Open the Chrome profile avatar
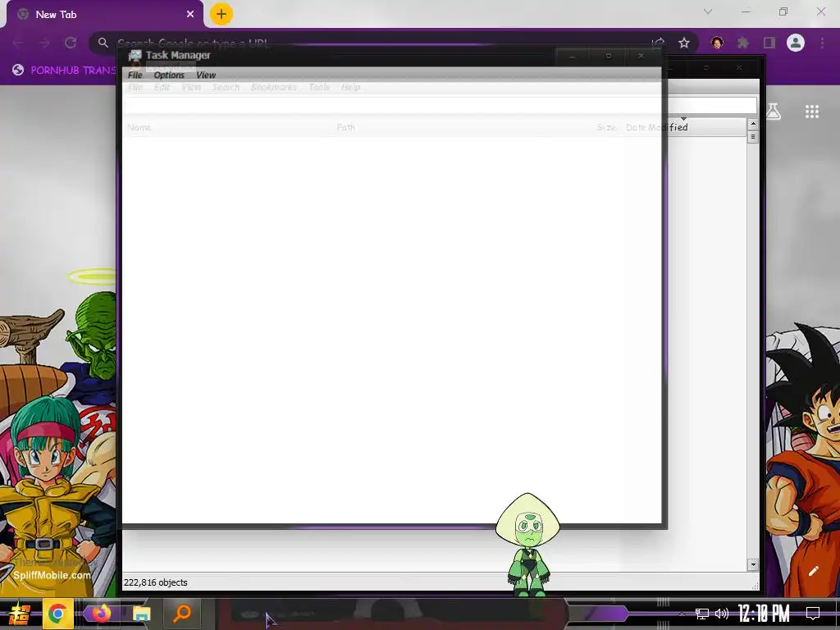The width and height of the screenshot is (840, 630). click(x=796, y=43)
